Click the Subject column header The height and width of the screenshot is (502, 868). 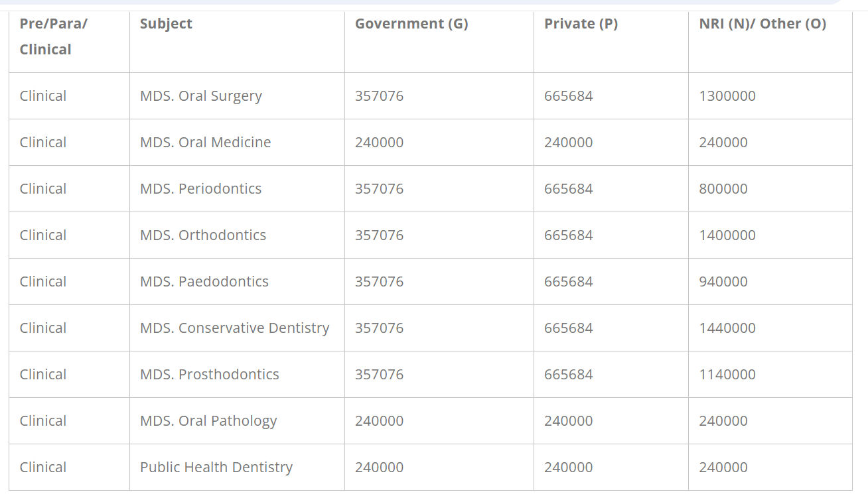[x=166, y=24]
